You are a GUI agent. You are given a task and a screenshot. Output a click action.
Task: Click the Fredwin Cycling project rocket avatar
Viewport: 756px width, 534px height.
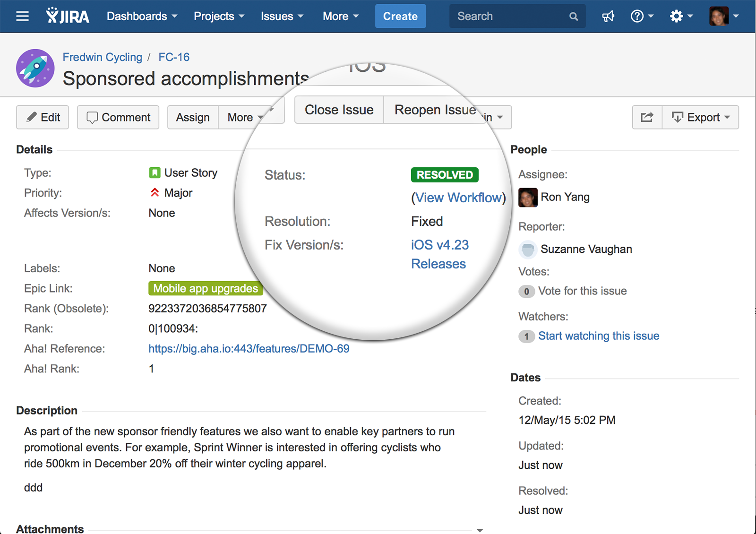tap(35, 68)
